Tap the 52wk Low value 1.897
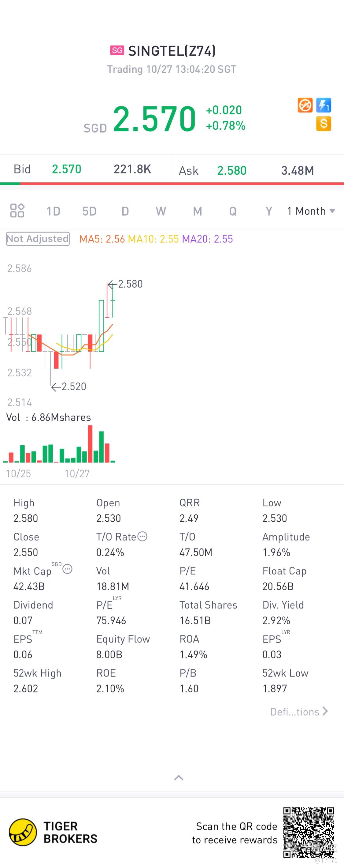This screenshot has height=868, width=344. pos(275,688)
